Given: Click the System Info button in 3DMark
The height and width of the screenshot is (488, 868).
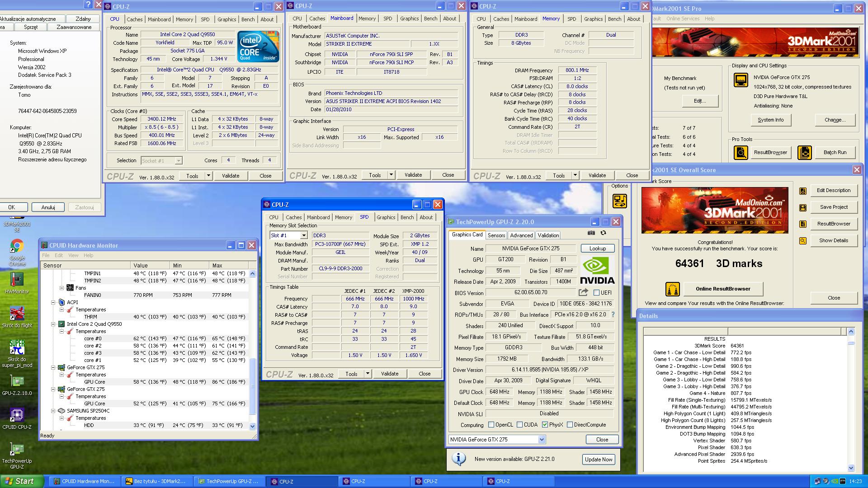Looking at the screenshot, I should tap(770, 120).
